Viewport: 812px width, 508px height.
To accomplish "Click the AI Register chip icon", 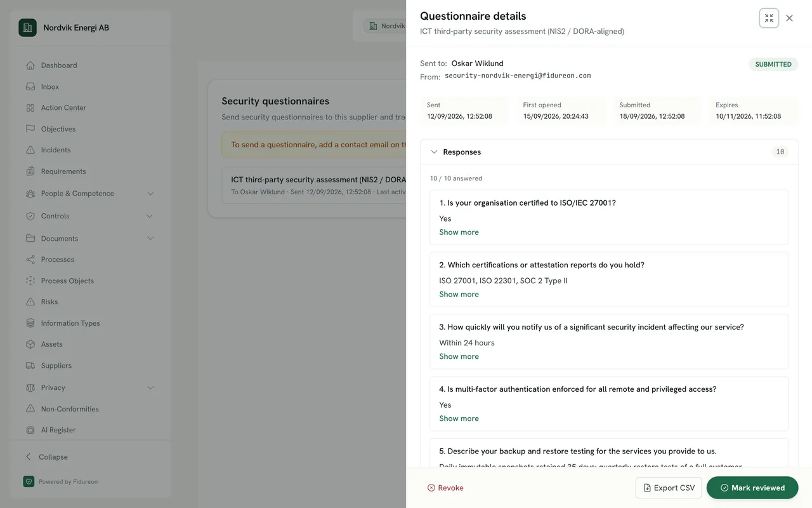I will point(30,430).
